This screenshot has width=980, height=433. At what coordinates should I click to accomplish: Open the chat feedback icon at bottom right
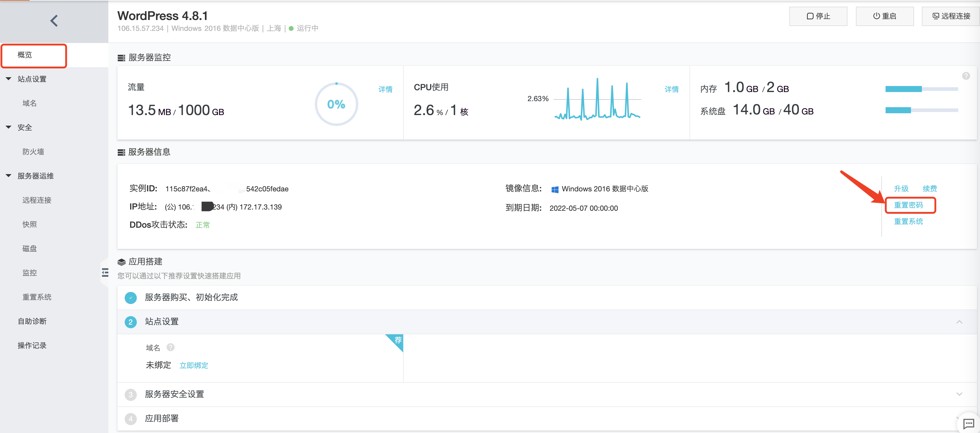[x=968, y=423]
